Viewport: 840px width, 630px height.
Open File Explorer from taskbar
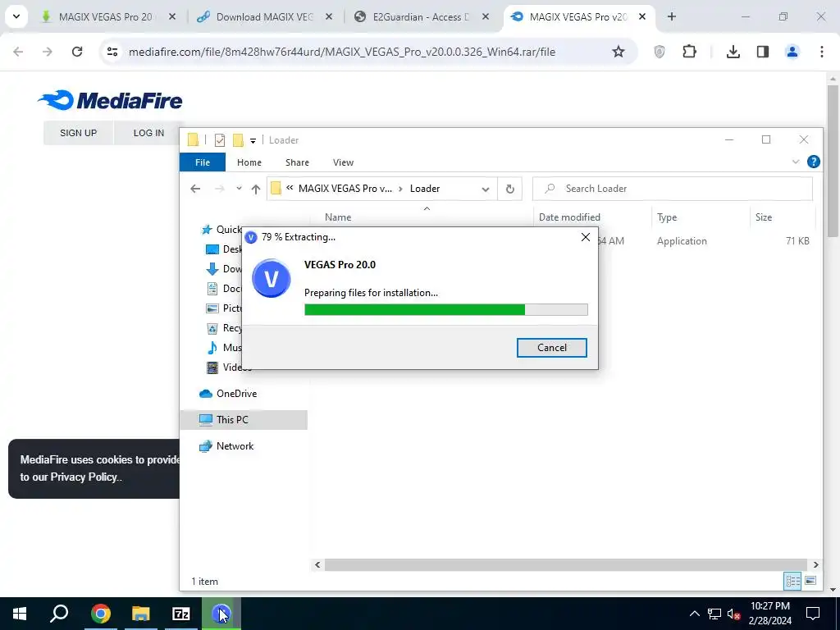pos(141,614)
